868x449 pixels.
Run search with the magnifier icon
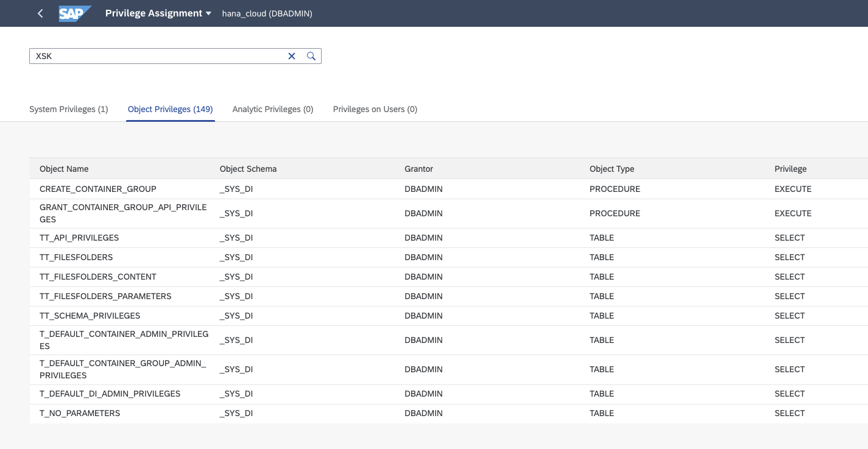pyautogui.click(x=311, y=56)
